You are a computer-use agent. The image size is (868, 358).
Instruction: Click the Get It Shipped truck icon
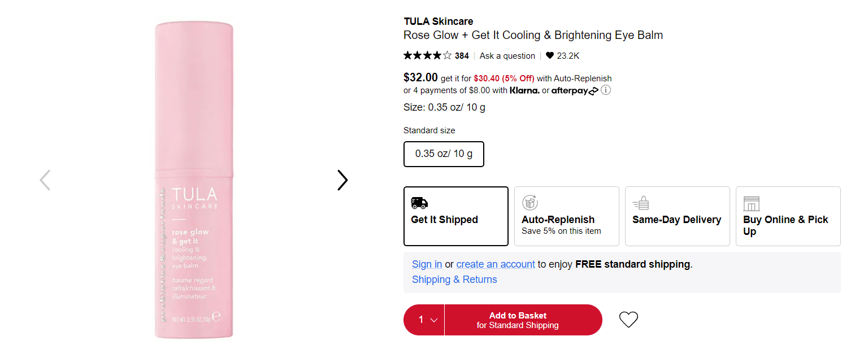(x=419, y=203)
